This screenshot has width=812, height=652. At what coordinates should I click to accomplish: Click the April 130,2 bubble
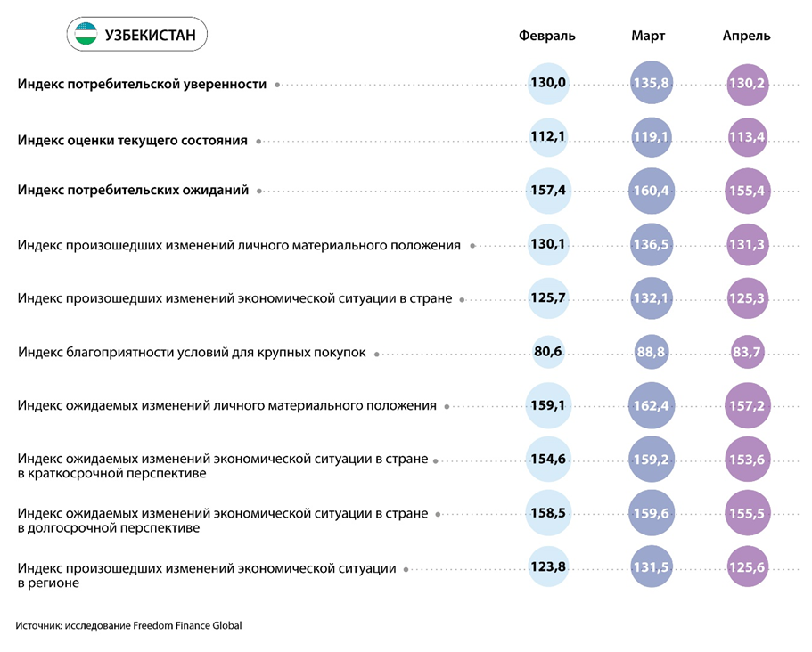[747, 83]
